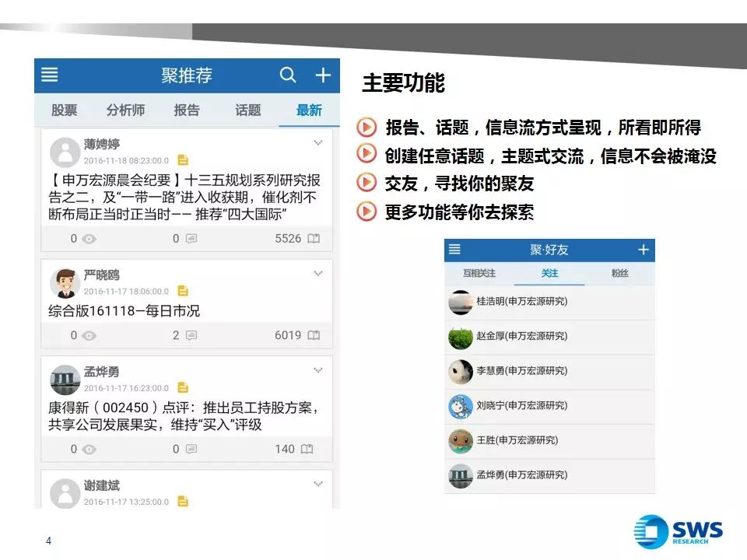Click timestamp 2016-11-17 16:23:00.0
The width and height of the screenshot is (747, 560).
click(x=126, y=388)
